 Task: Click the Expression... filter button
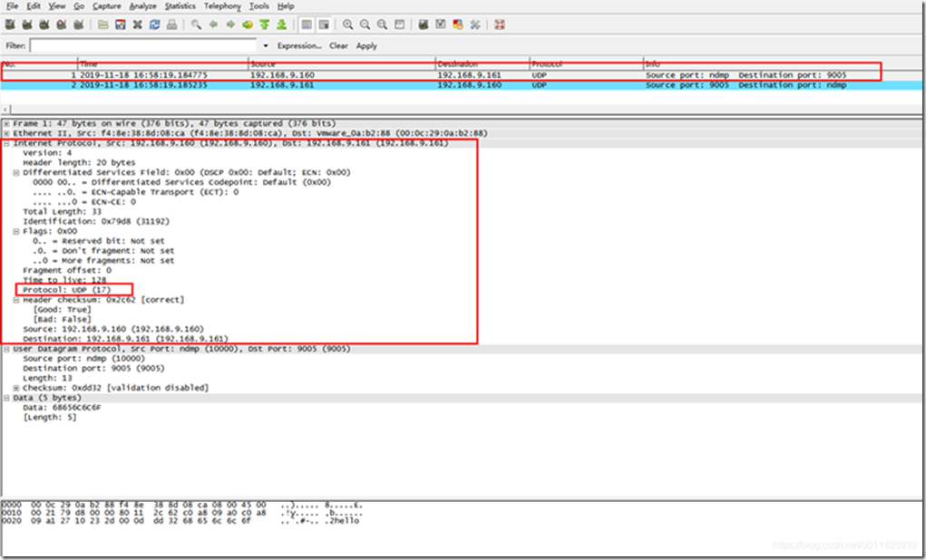point(299,46)
